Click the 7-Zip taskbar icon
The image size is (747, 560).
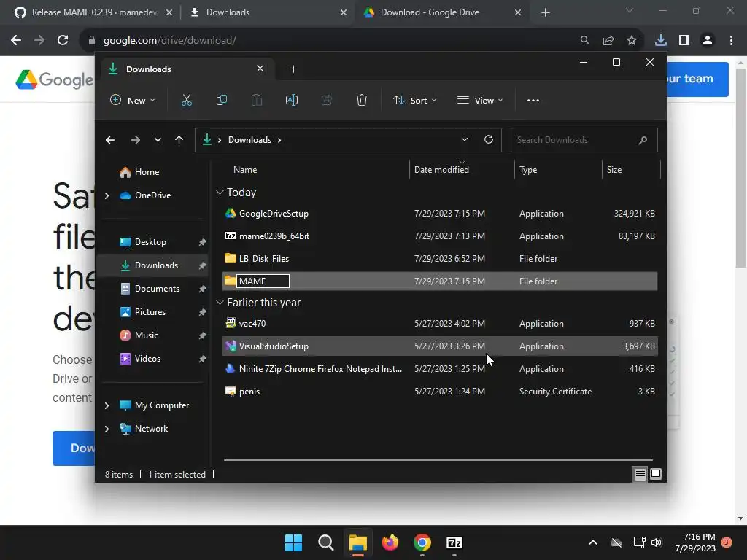click(454, 542)
